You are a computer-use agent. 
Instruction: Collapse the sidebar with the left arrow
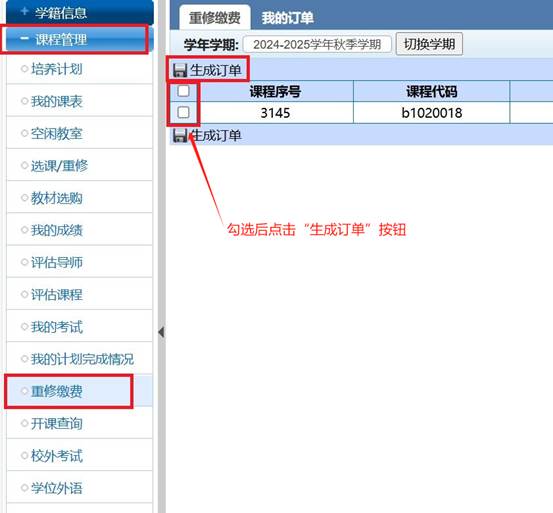pos(161,332)
